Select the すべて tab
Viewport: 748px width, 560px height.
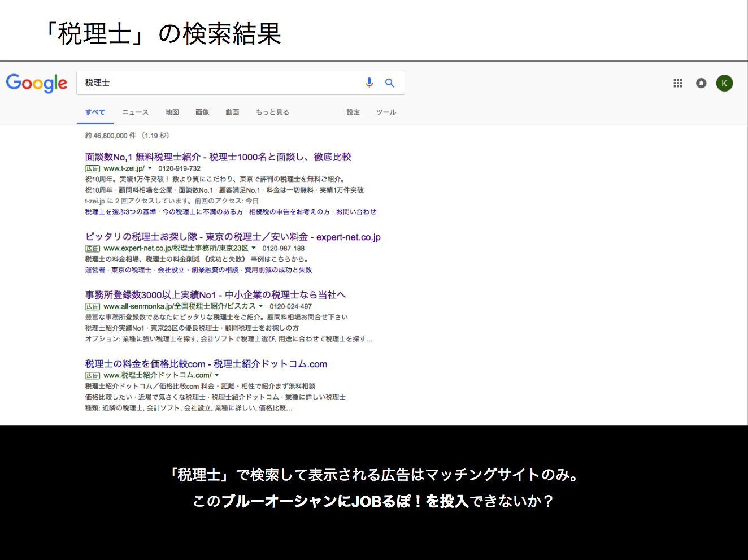point(95,112)
